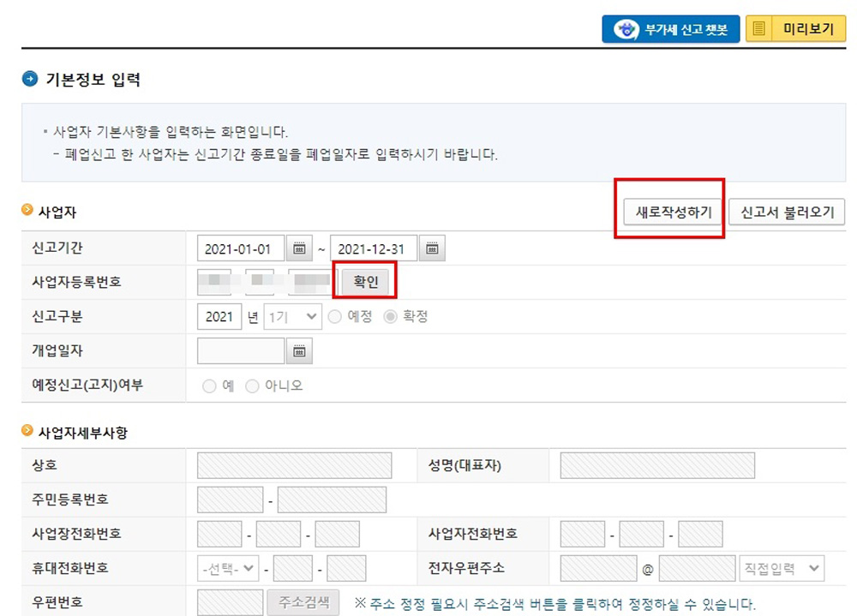The height and width of the screenshot is (616, 857).
Task: Click the disabled 주소검색 button
Action: pyautogui.click(x=303, y=602)
